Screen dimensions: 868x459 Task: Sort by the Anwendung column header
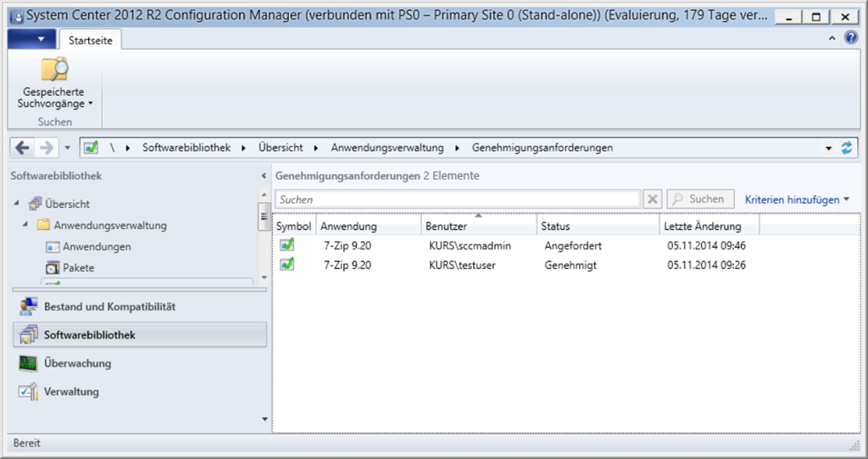pyautogui.click(x=369, y=227)
